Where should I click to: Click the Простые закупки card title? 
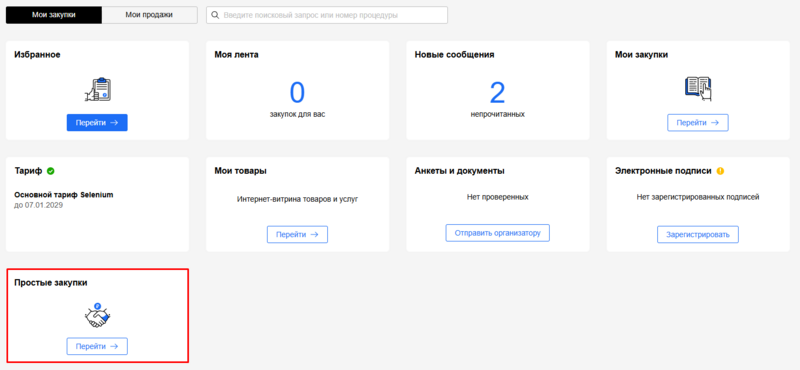coord(51,283)
